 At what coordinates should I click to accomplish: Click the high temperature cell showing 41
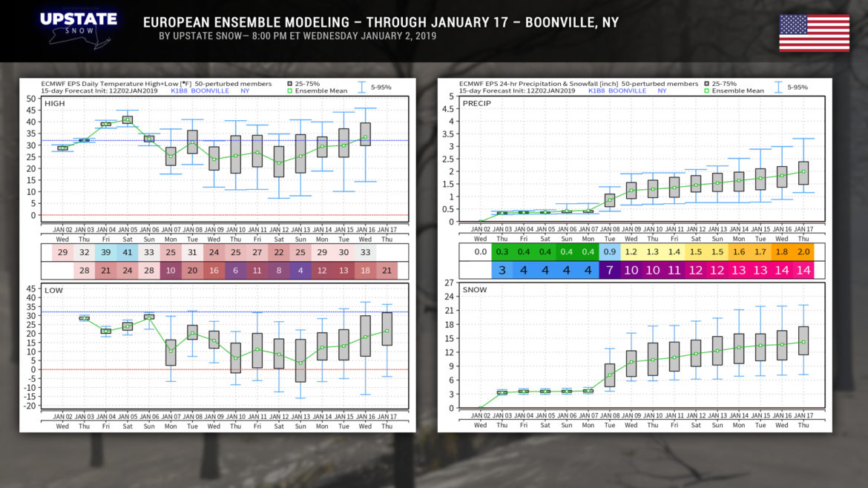128,252
